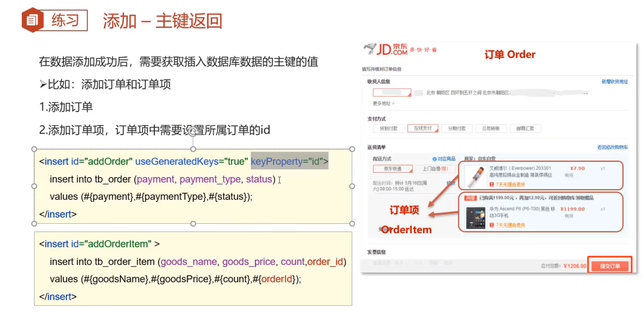Click the bottom-left corner handle of the addOrder box
Screen dimensions: 644x313
pyautogui.click(x=34, y=224)
